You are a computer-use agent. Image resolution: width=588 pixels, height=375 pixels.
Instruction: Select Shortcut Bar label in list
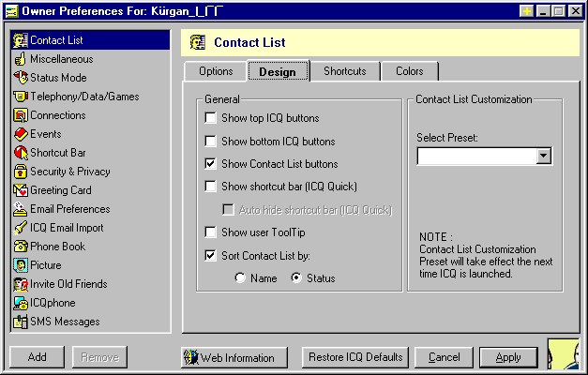coord(58,153)
